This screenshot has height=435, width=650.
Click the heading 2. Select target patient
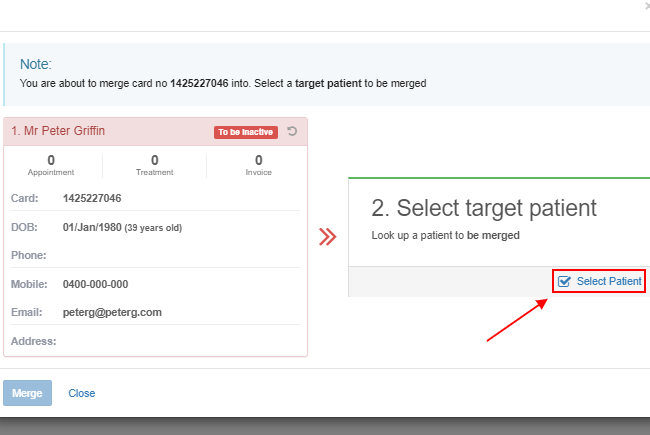pyautogui.click(x=484, y=208)
